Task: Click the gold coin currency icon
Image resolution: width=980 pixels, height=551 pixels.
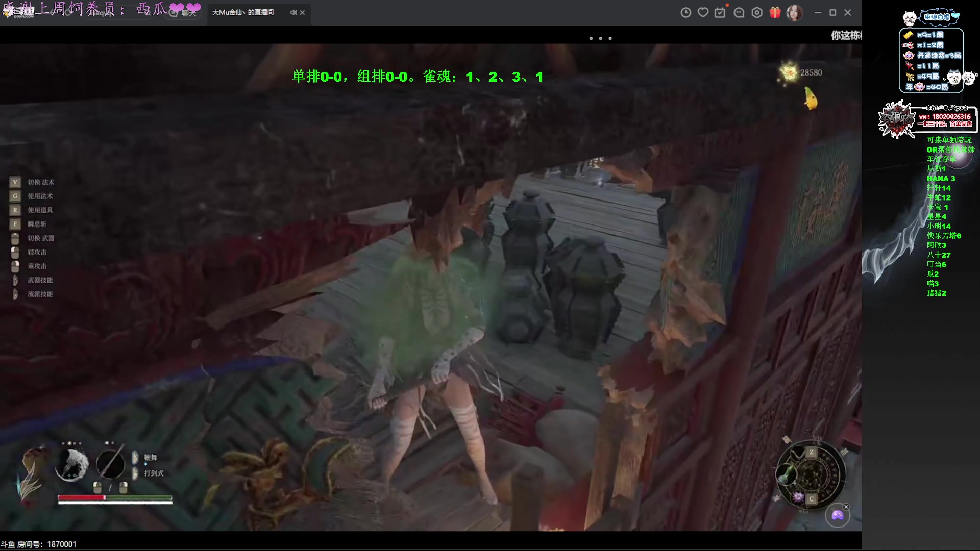Action: 789,72
